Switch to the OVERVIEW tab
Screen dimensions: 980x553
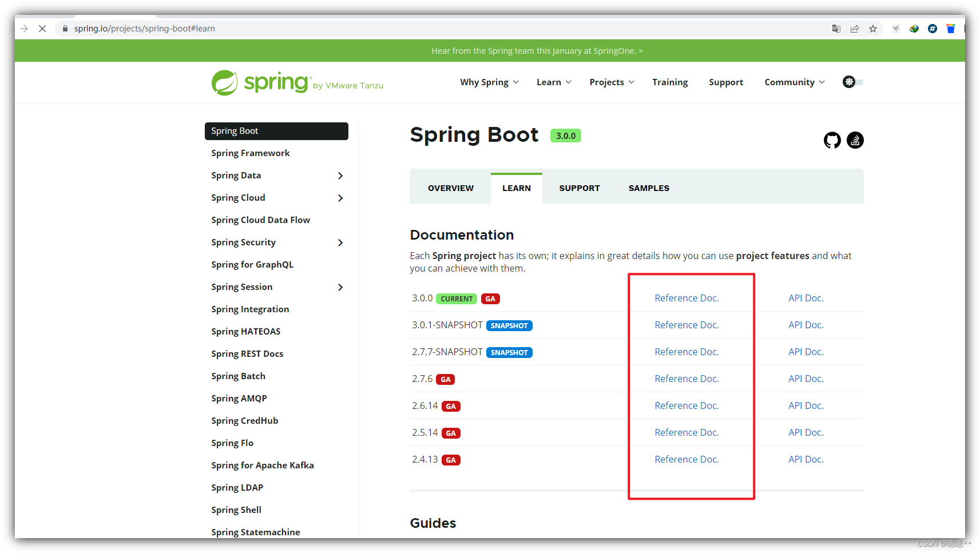pyautogui.click(x=451, y=188)
